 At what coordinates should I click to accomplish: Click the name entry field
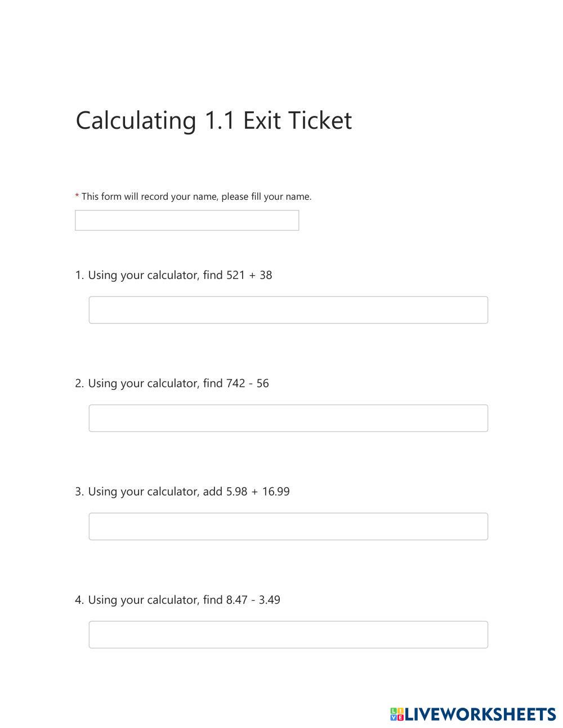tap(187, 221)
